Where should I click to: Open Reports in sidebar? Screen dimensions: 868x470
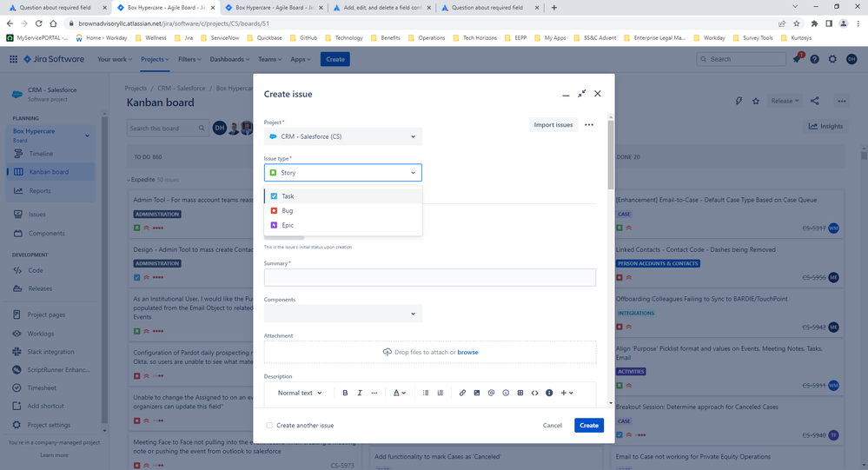pos(51,190)
